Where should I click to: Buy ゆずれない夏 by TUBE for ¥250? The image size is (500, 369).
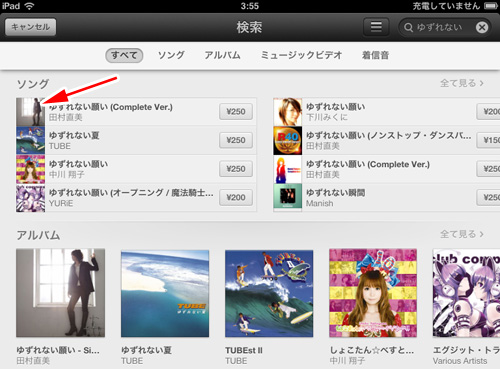pyautogui.click(x=236, y=140)
